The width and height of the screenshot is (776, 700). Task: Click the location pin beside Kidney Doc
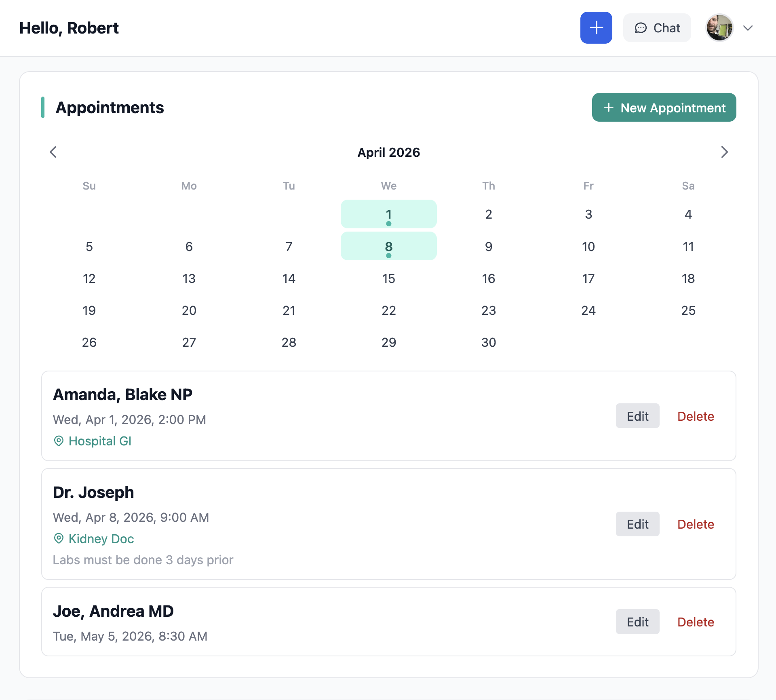pos(59,539)
